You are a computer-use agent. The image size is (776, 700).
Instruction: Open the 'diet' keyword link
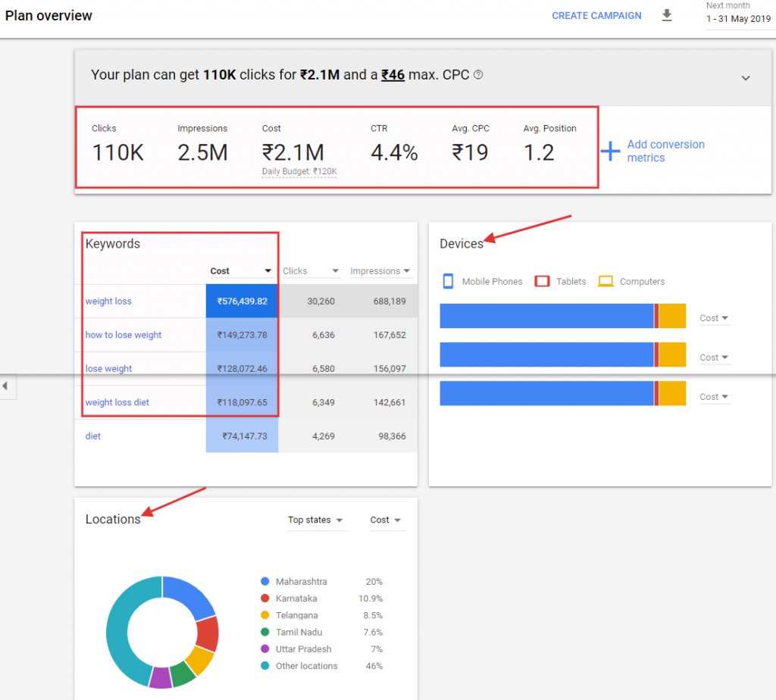tap(93, 436)
